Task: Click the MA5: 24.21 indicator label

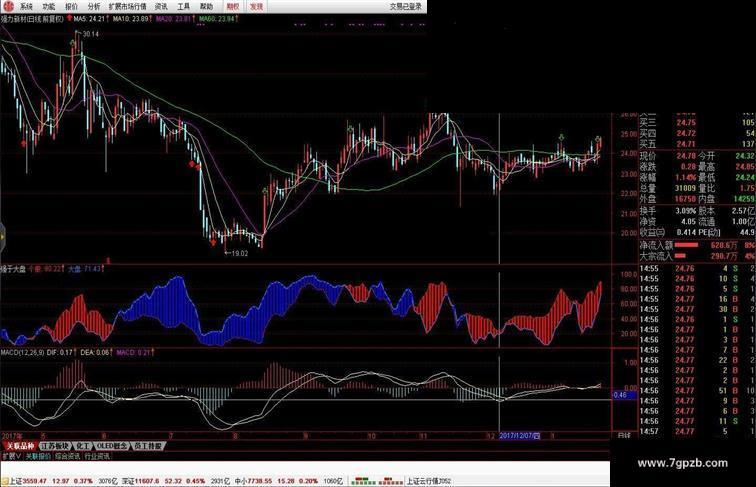Action: coord(90,19)
